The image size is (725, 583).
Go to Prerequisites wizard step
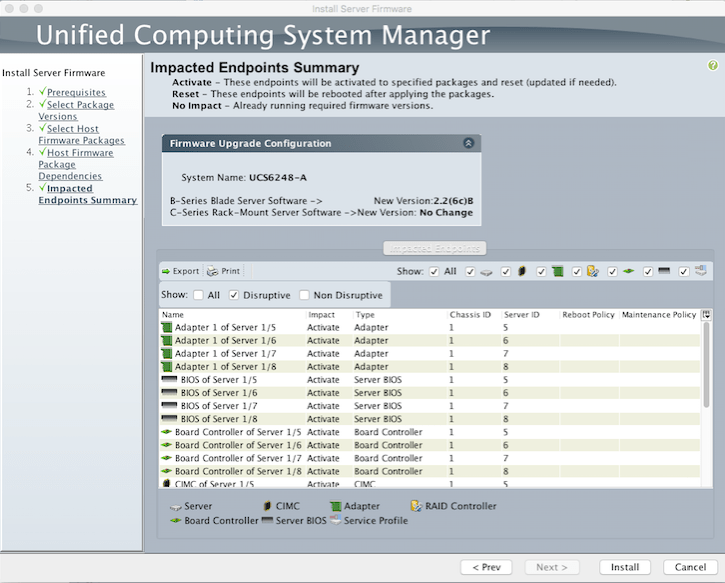tap(80, 92)
